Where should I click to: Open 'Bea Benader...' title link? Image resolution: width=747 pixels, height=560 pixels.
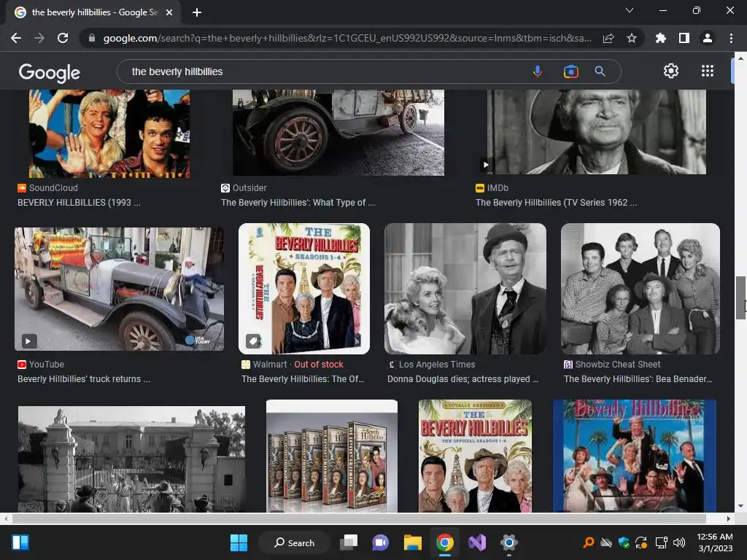click(x=638, y=379)
